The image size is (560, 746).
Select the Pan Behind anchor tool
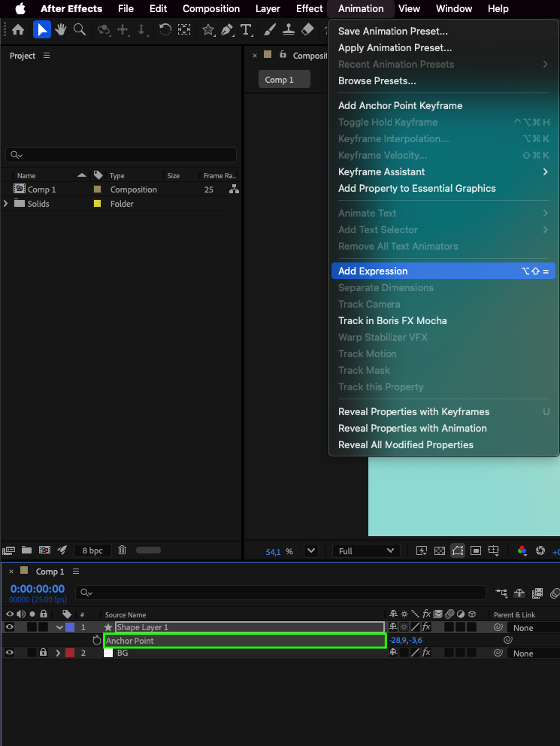184,30
